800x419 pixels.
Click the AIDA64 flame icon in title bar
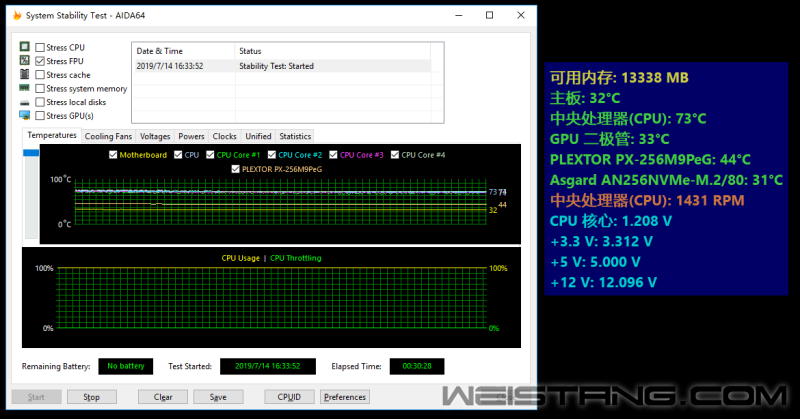point(14,15)
